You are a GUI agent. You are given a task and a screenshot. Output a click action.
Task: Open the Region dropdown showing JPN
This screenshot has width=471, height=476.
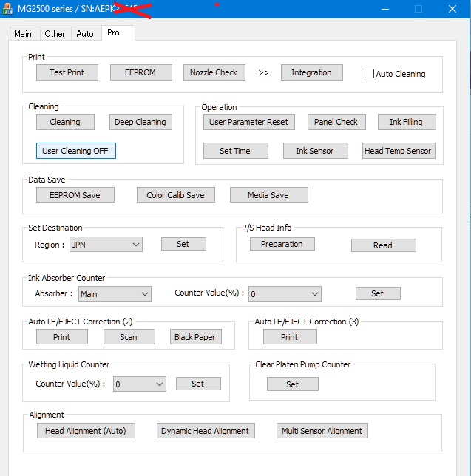[x=105, y=244]
